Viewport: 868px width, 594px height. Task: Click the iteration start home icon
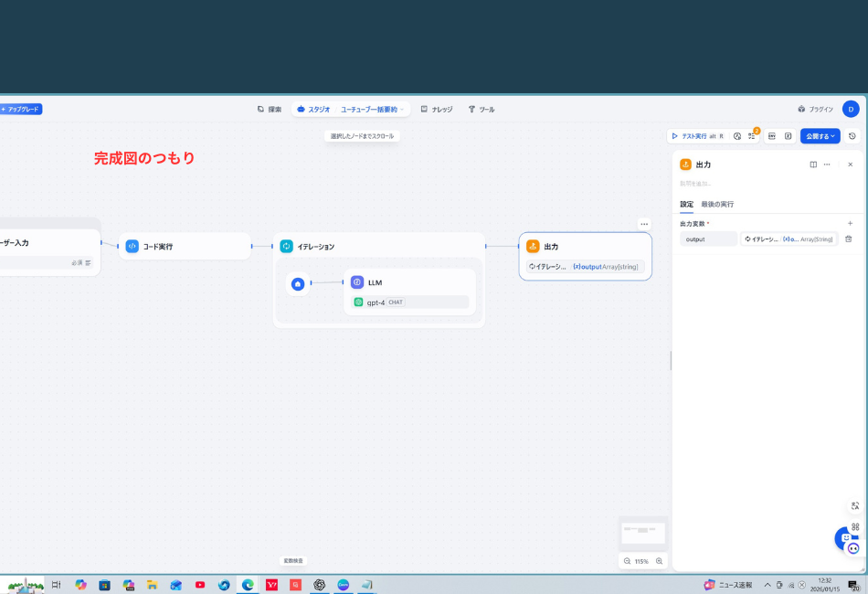pos(298,284)
